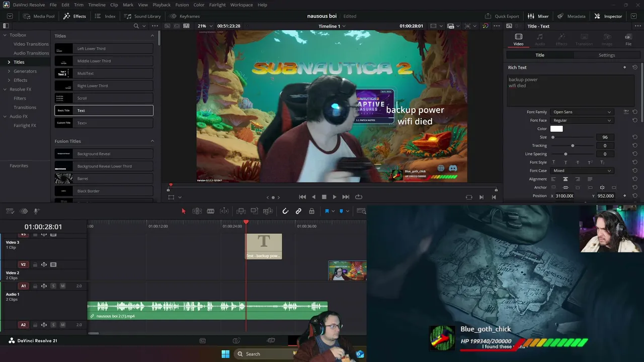Reset the Size parameter
The image size is (644, 362).
click(x=635, y=137)
